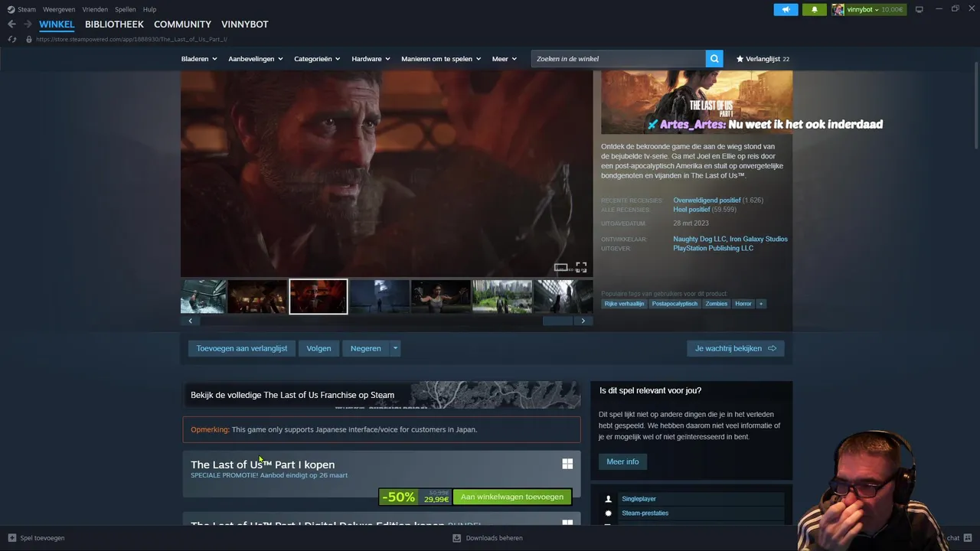The image size is (980, 551).
Task: Open Overweldigend positief recent reviews link
Action: tap(707, 201)
